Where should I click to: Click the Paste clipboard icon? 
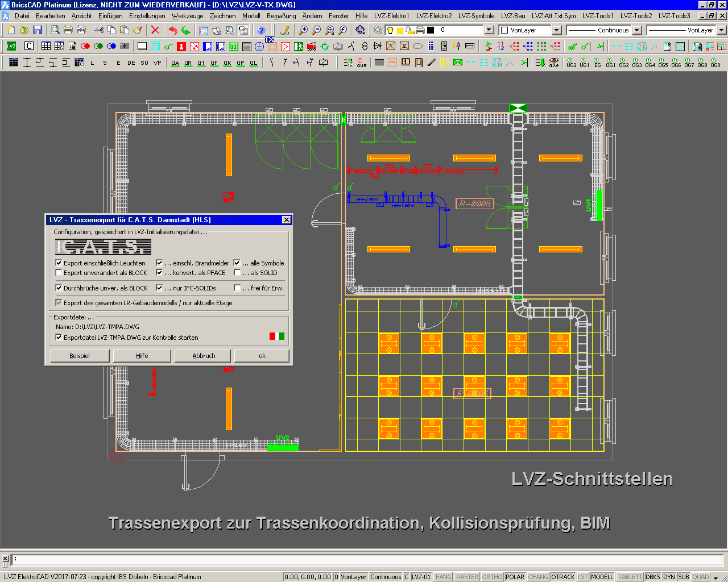pos(125,30)
